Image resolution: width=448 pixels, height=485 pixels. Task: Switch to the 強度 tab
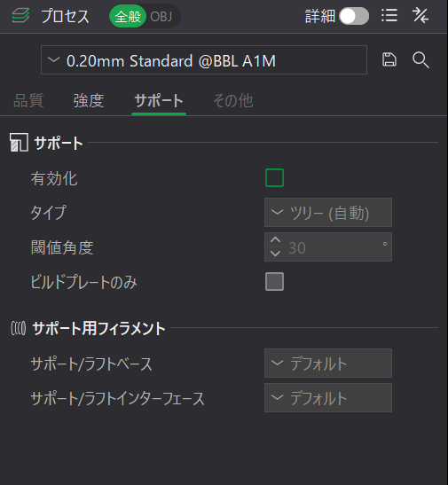point(89,101)
